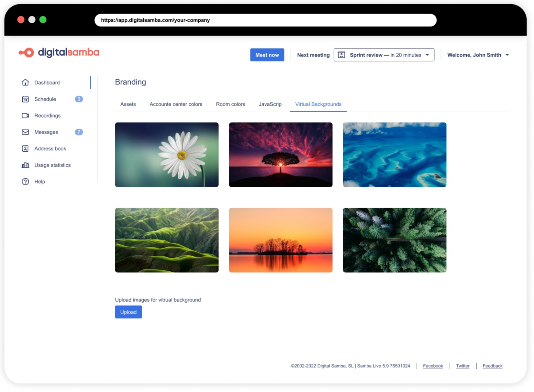Click the Meet now button
Screen dimensions: 534x392
tap(267, 55)
